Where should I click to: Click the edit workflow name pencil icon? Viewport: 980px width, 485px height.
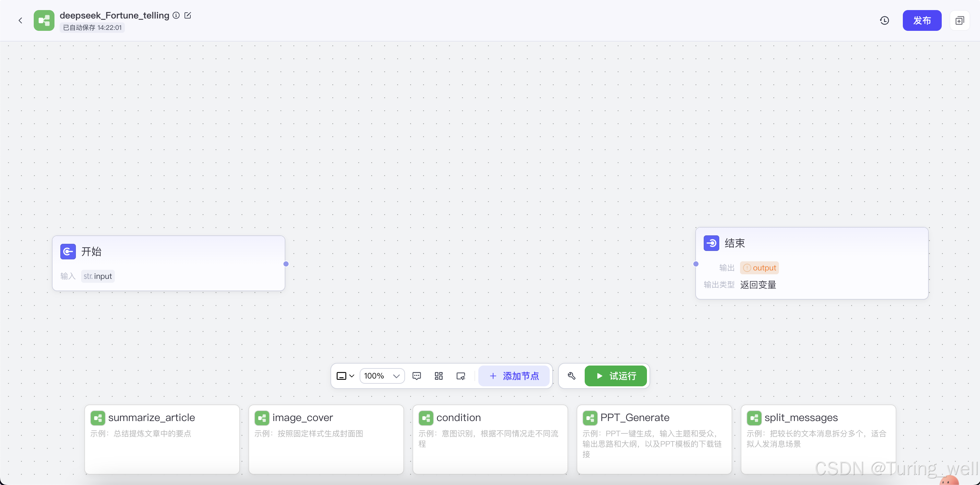[x=187, y=15]
